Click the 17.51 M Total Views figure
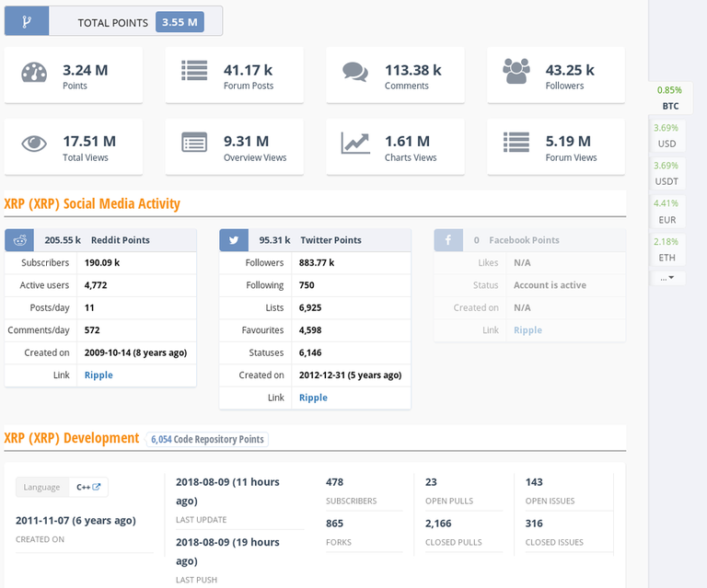The image size is (707, 588). 89,142
